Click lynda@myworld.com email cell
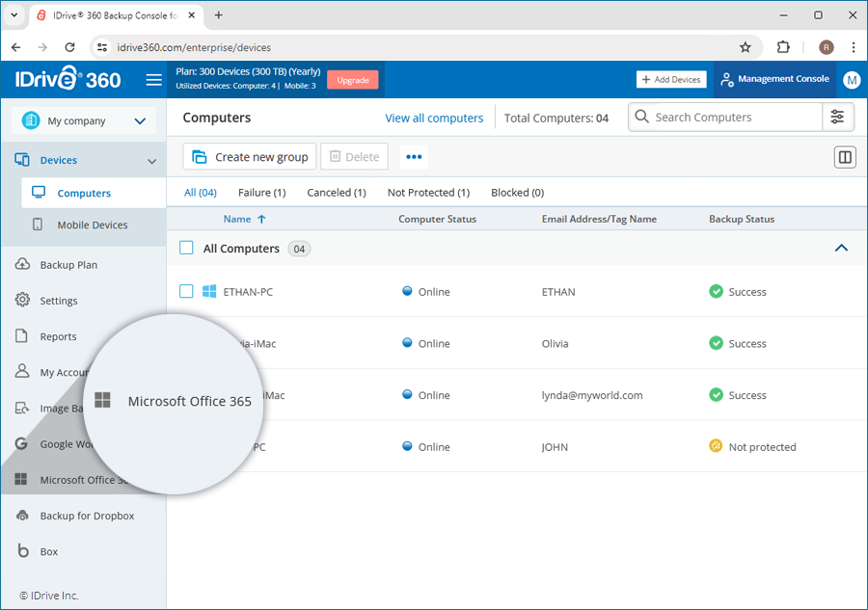 pyautogui.click(x=592, y=395)
